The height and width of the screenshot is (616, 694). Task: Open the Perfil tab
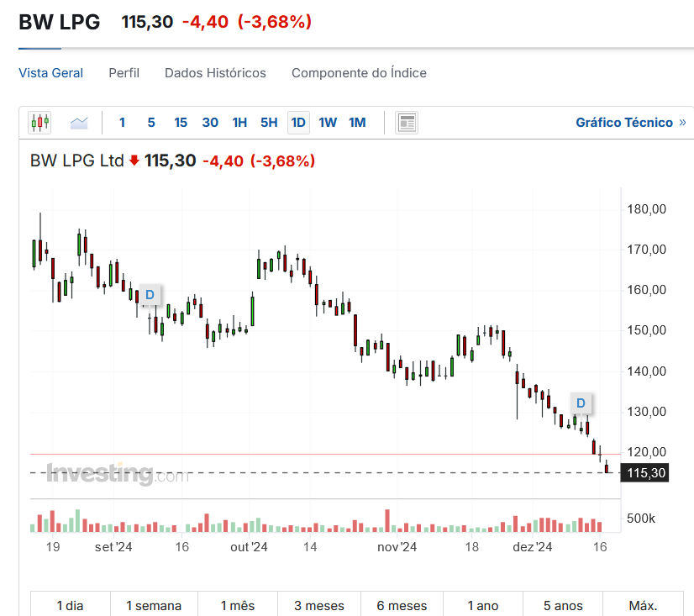124,72
